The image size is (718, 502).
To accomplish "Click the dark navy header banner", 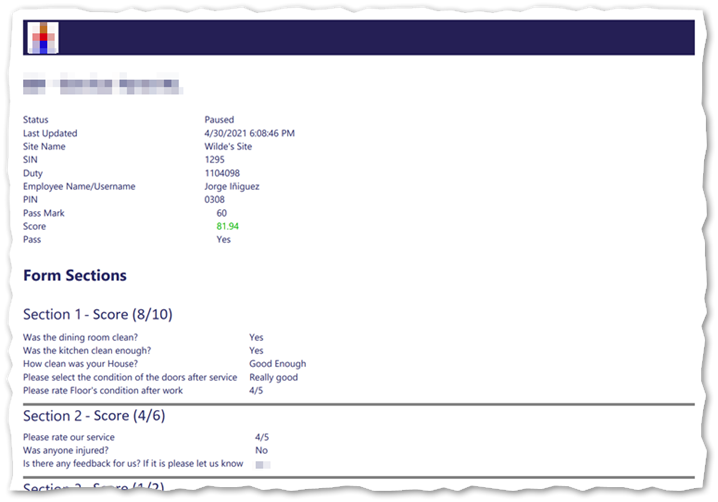I will [370, 37].
